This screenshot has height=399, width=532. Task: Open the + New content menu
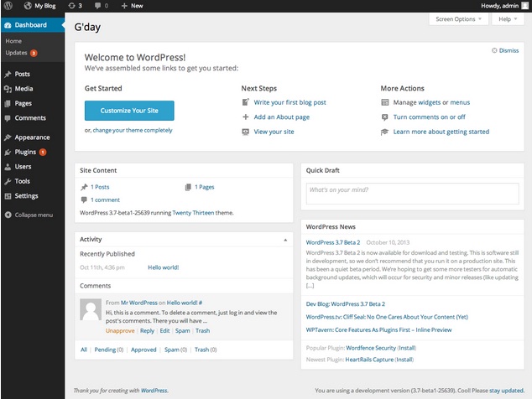[133, 6]
